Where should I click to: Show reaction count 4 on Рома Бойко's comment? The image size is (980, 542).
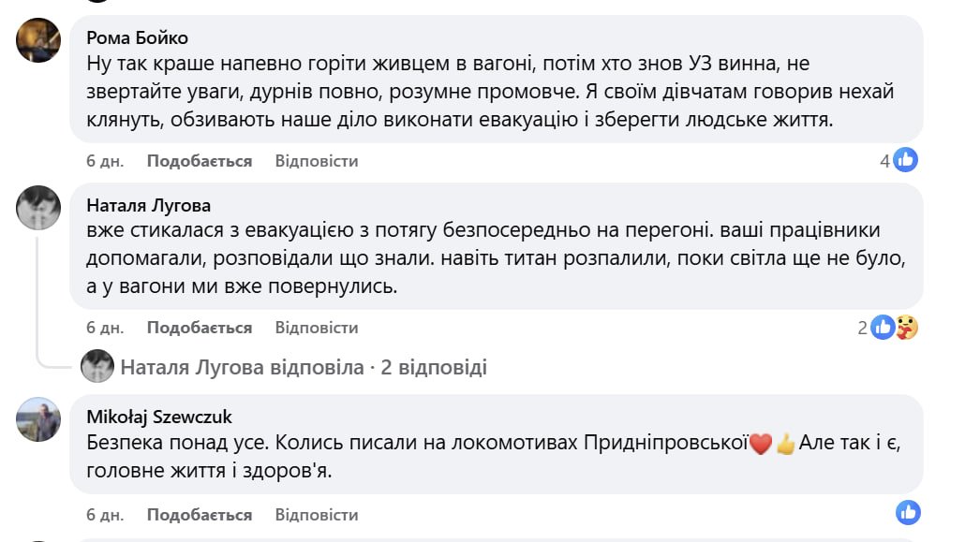coord(884,161)
